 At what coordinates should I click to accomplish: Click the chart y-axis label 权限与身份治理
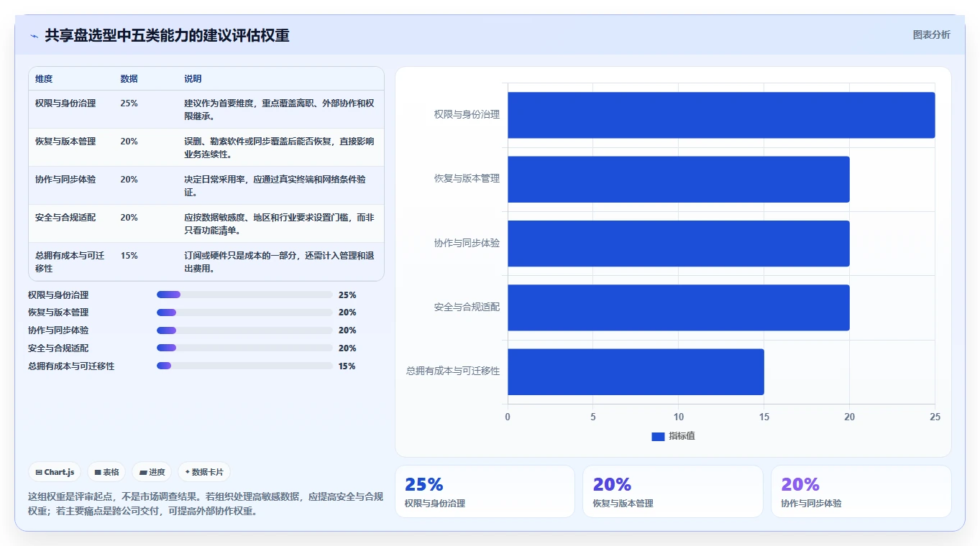click(467, 114)
